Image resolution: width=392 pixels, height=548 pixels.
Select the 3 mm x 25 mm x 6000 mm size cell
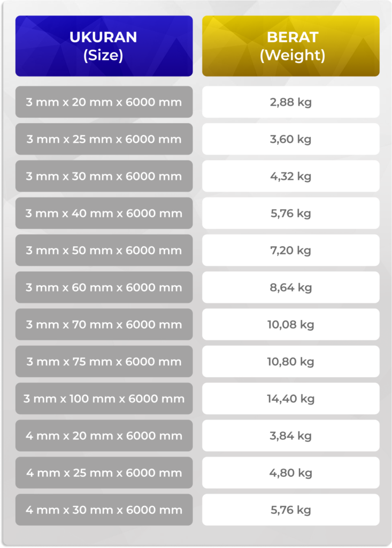[104, 139]
